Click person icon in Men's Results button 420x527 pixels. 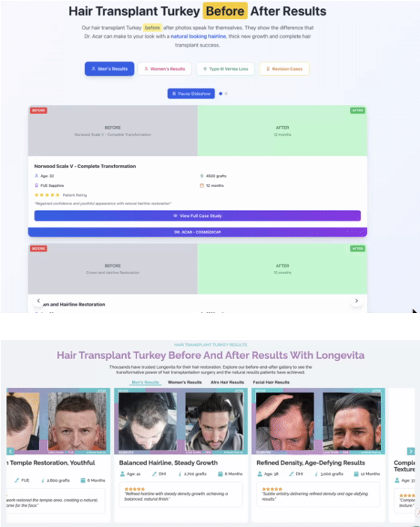coord(94,68)
